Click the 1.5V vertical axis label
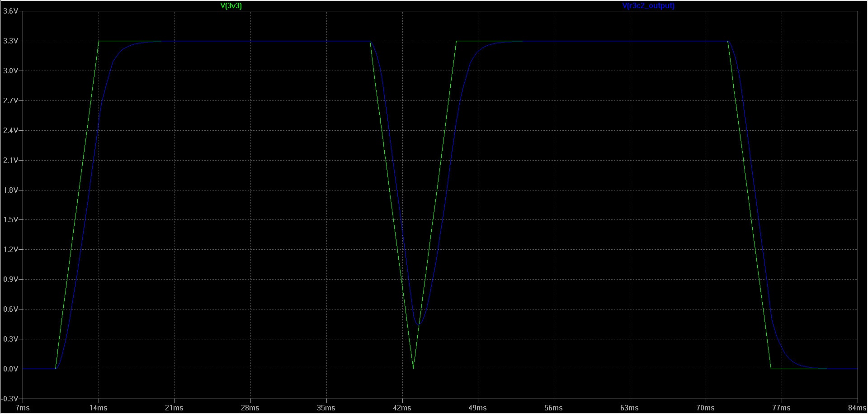 [10, 220]
